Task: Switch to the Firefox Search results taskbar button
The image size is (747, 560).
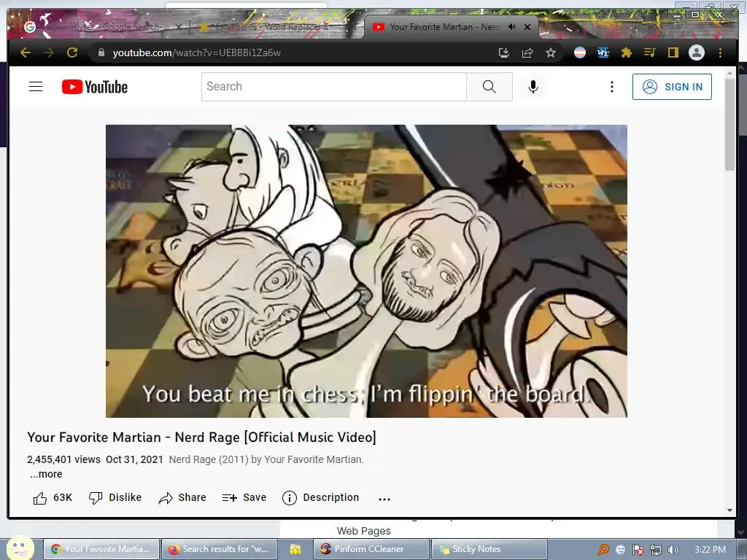Action: coord(220,549)
